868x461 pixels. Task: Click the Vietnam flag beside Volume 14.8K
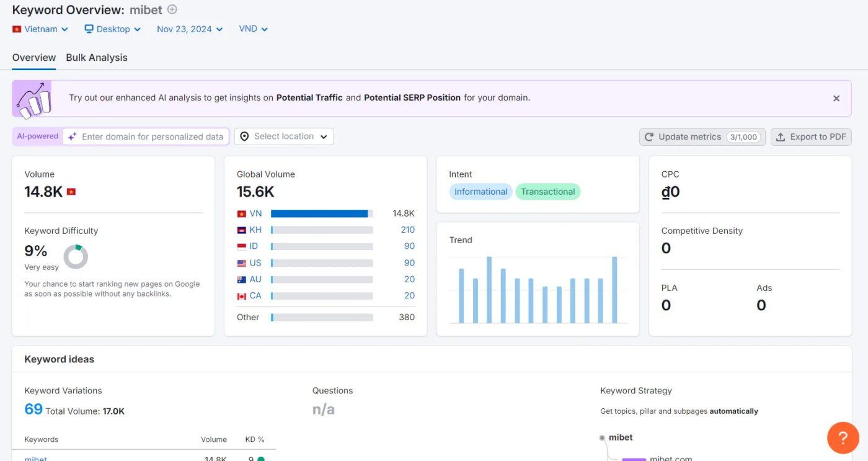coord(71,192)
